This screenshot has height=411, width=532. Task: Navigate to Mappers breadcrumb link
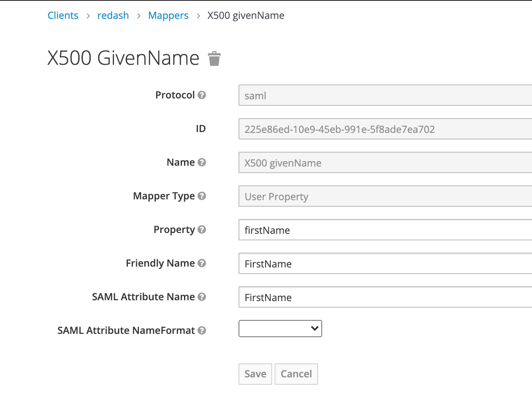[x=168, y=16]
